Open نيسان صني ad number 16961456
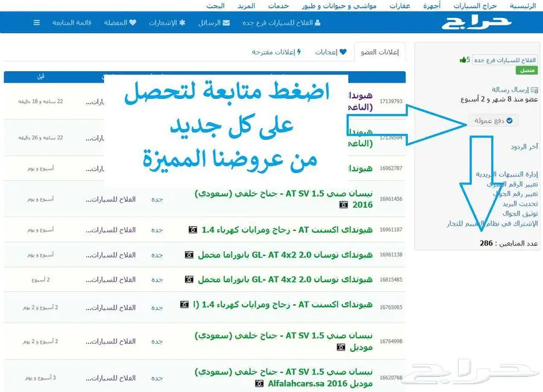 (284, 199)
